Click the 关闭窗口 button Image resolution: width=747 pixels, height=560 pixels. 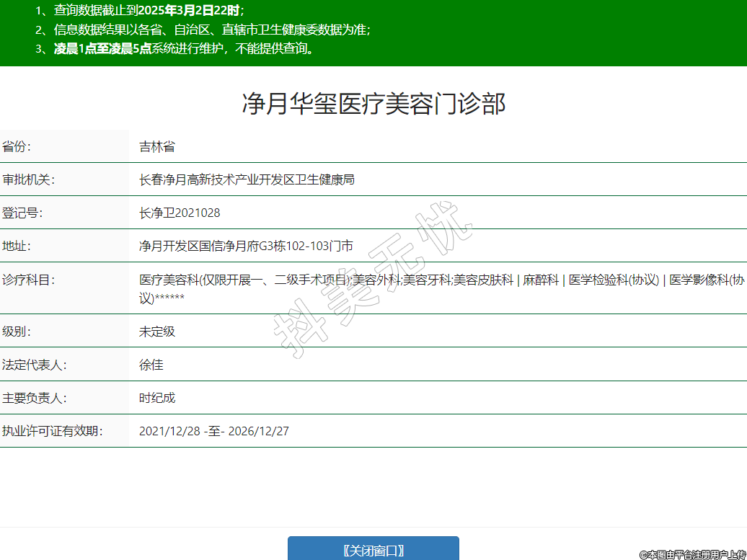click(373, 549)
